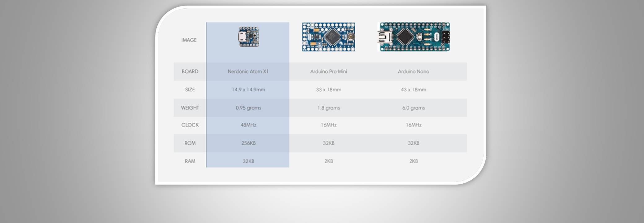Viewport: 644px width, 223px height.
Task: Select the ROM row label
Action: click(x=190, y=143)
